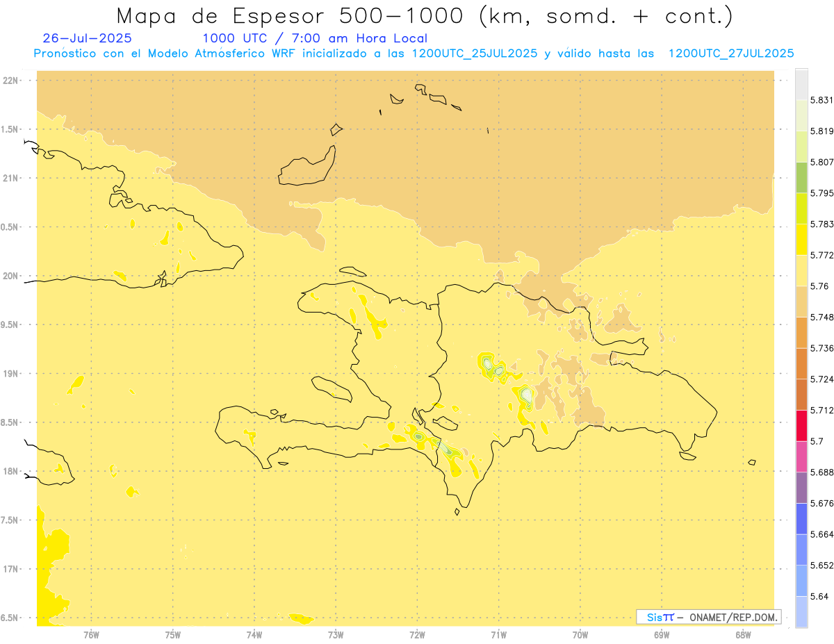Screen dimensions: 834x644
Task: Click legend value 5.664
Action: (822, 534)
